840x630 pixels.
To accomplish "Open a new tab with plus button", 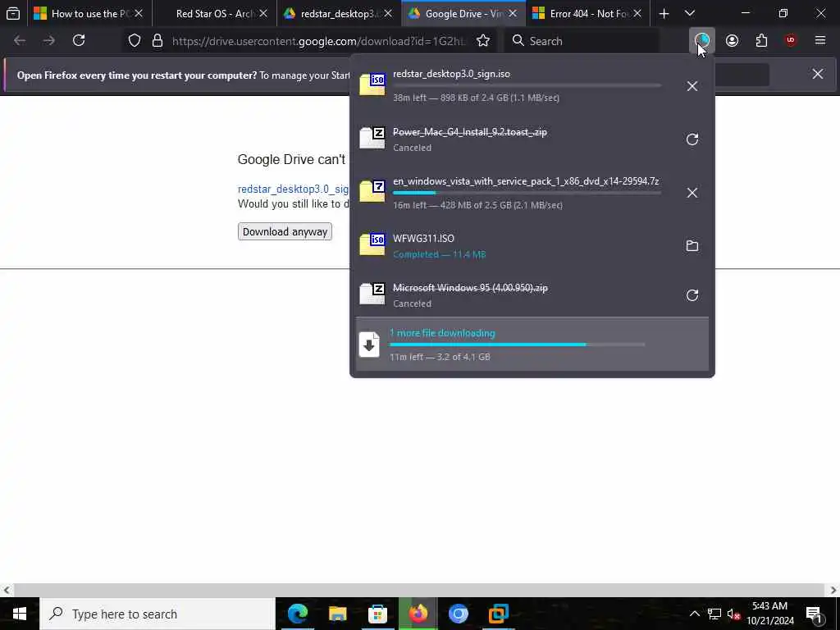I will point(664,13).
